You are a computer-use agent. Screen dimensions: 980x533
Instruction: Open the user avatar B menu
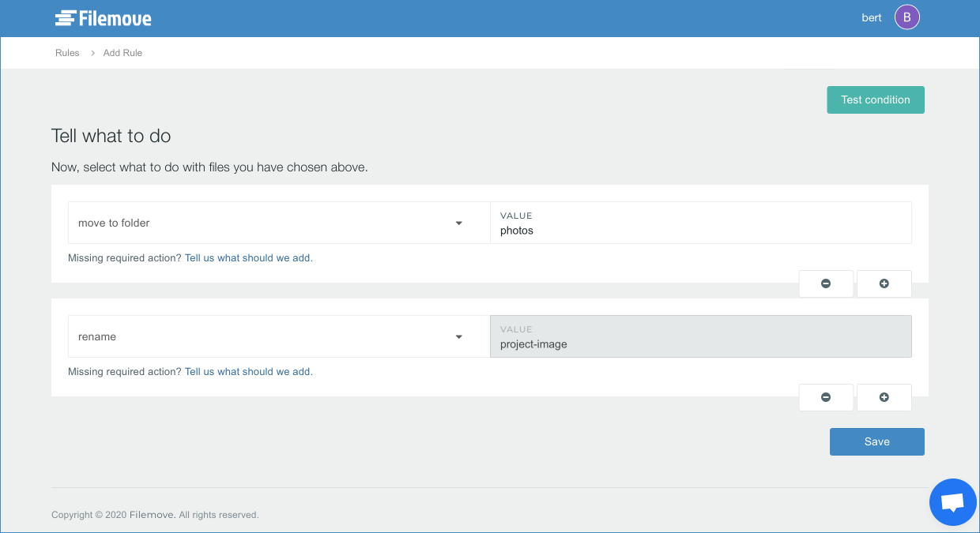[x=907, y=17]
